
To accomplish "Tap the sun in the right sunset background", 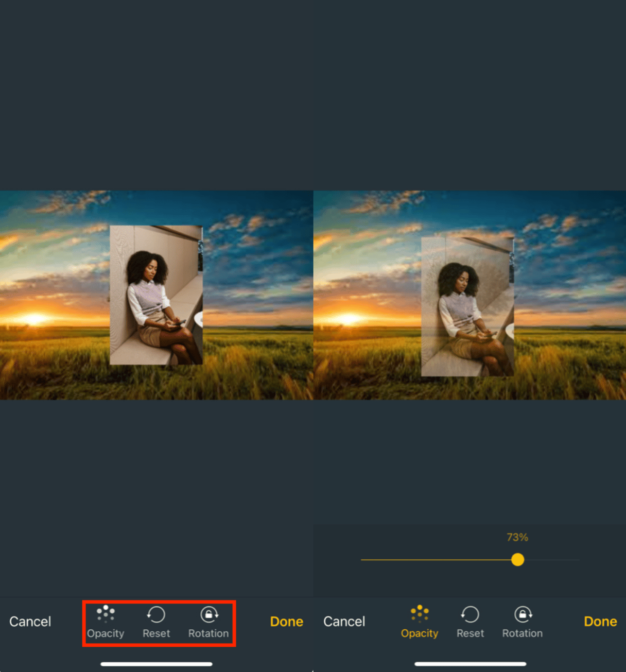I will pyautogui.click(x=347, y=319).
